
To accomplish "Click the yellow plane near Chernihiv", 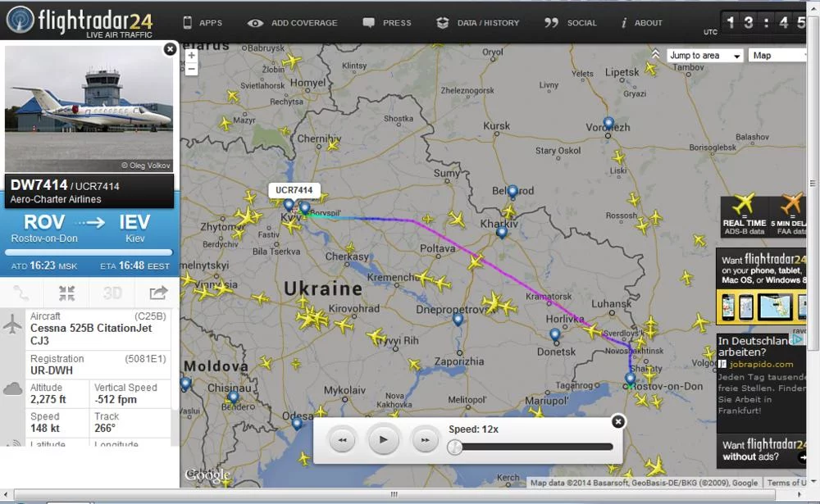I will (x=333, y=144).
